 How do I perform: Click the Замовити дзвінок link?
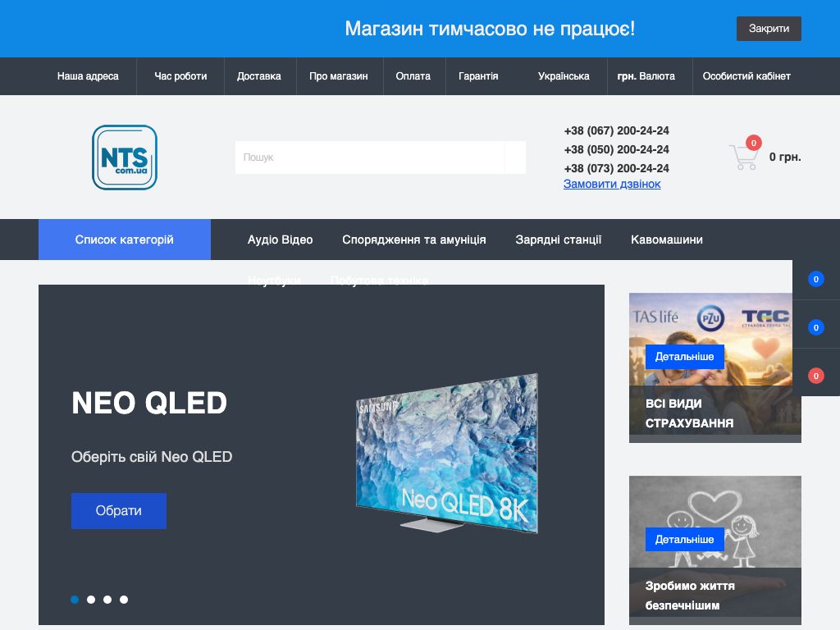pos(612,184)
